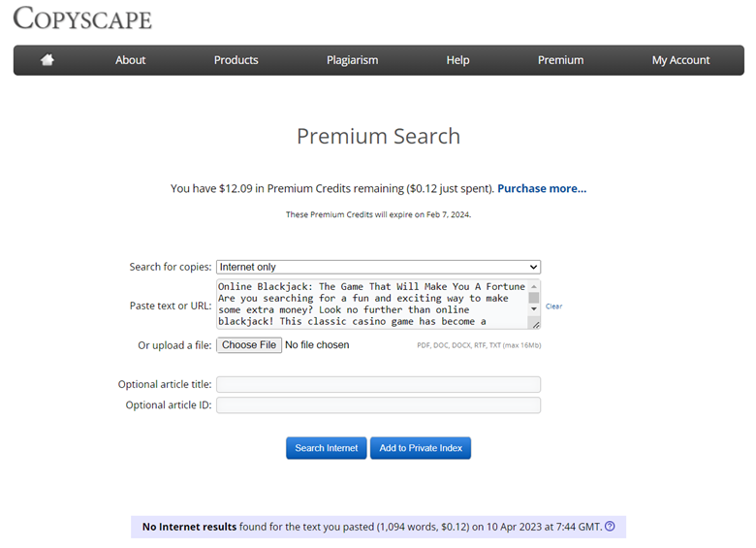Open the Products menu
756x548 pixels.
pos(236,60)
